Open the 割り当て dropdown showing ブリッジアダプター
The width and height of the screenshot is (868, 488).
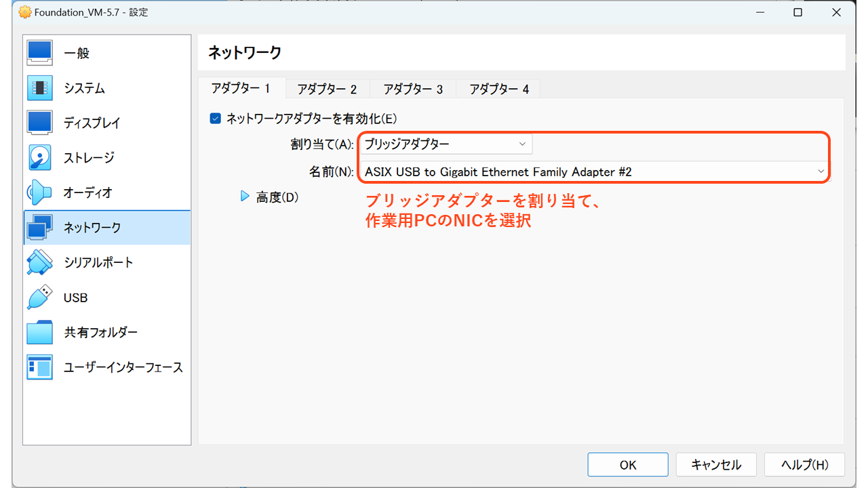coord(446,144)
